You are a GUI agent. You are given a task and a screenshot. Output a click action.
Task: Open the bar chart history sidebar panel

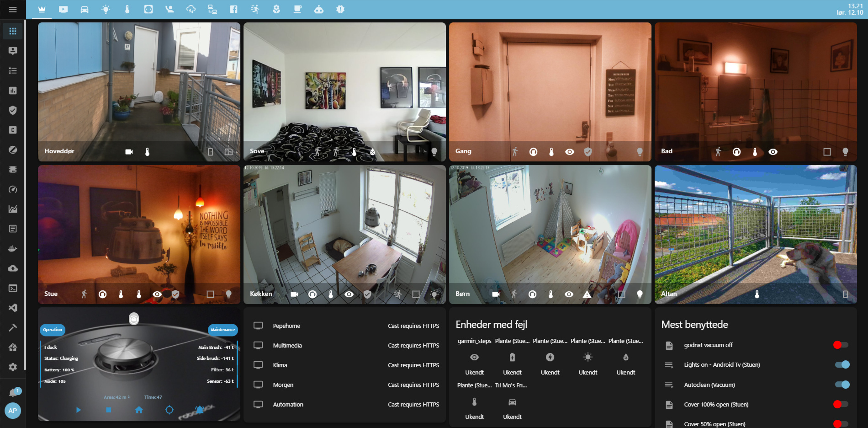(x=13, y=91)
